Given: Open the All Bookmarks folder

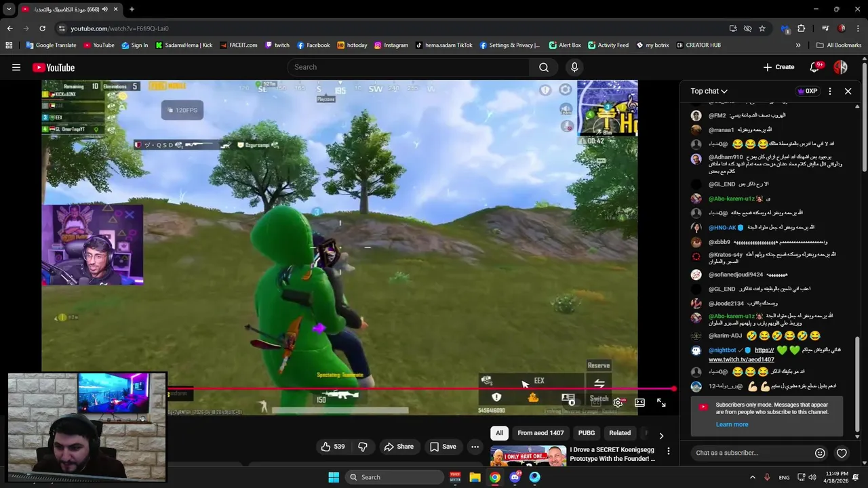Looking at the screenshot, I should tap(839, 45).
